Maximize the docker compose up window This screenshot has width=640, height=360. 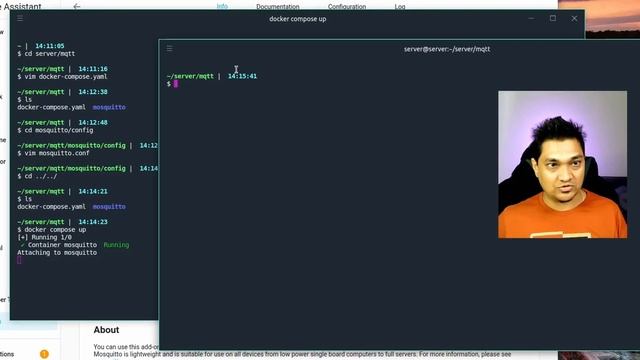pyautogui.click(x=553, y=18)
